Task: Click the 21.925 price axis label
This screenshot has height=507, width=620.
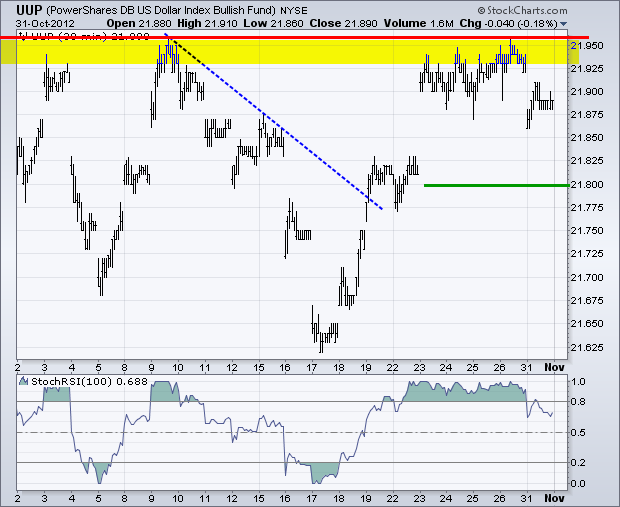Action: (x=587, y=69)
